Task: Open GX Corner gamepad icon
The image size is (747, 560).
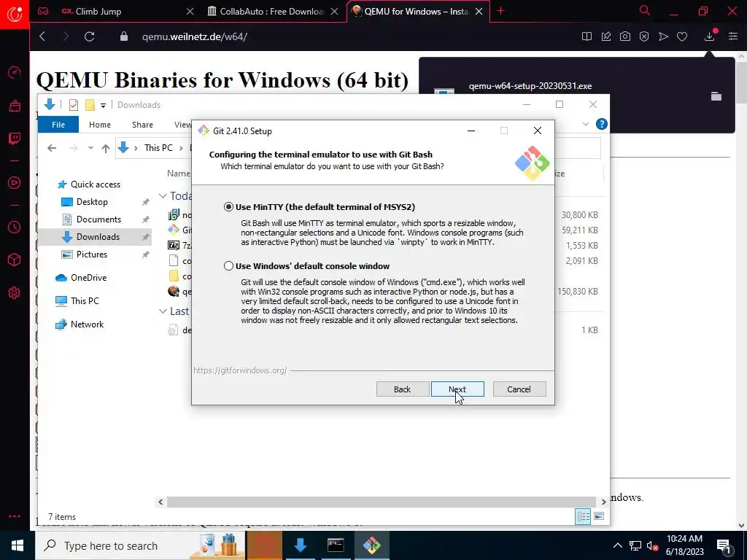Action: (43, 11)
